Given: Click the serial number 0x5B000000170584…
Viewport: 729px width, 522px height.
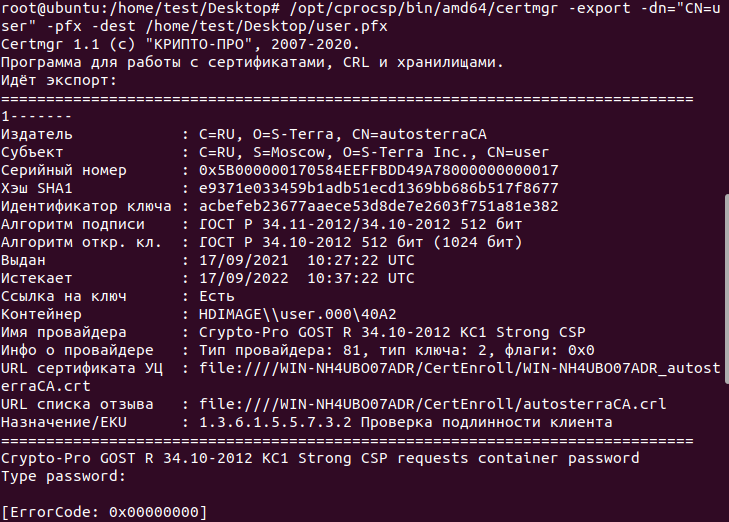Looking at the screenshot, I should tap(378, 170).
